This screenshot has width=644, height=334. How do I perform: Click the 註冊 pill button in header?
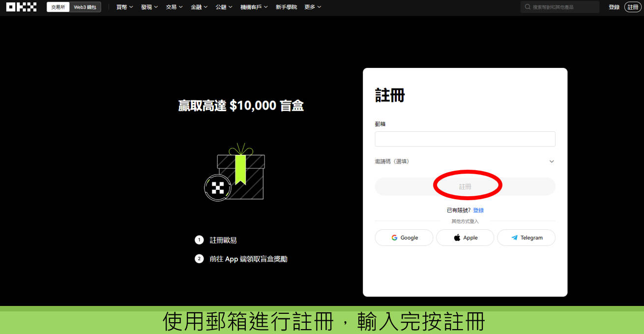pyautogui.click(x=633, y=7)
